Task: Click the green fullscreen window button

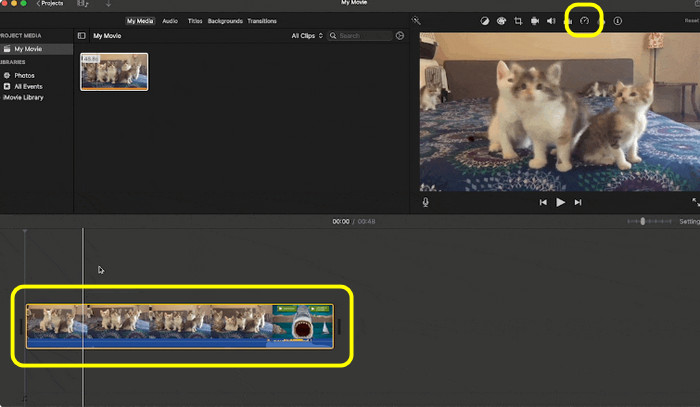Action: (23, 3)
